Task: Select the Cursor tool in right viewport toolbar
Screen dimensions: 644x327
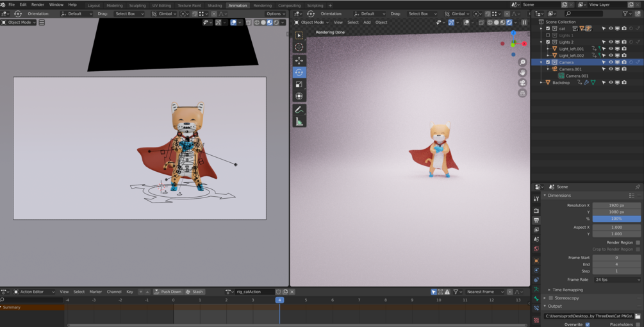Action: (x=299, y=47)
